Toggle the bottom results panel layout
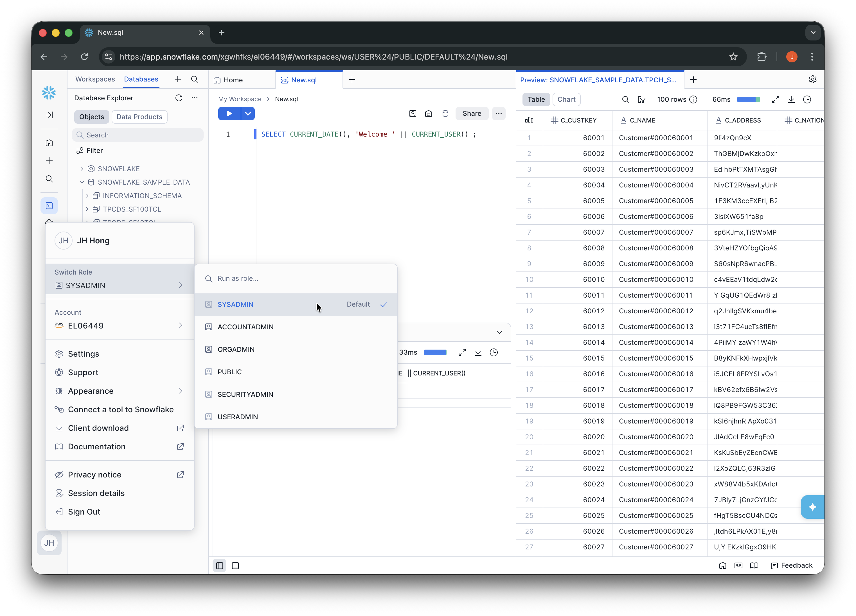856x616 pixels. pos(235,565)
